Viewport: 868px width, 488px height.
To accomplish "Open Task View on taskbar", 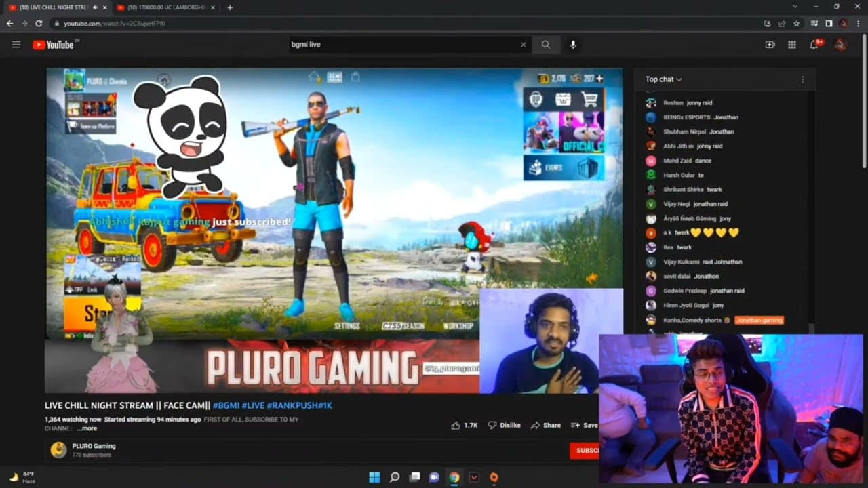I will [414, 477].
